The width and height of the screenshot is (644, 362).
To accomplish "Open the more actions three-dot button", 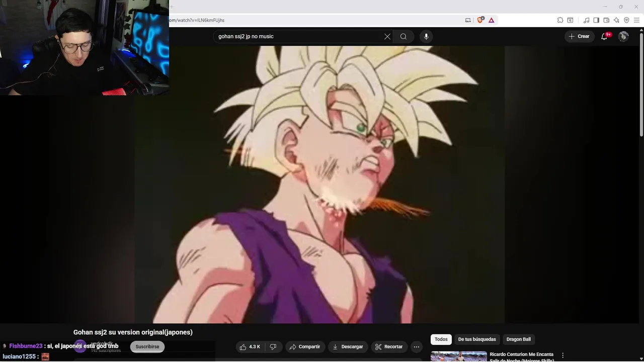I will click(416, 347).
